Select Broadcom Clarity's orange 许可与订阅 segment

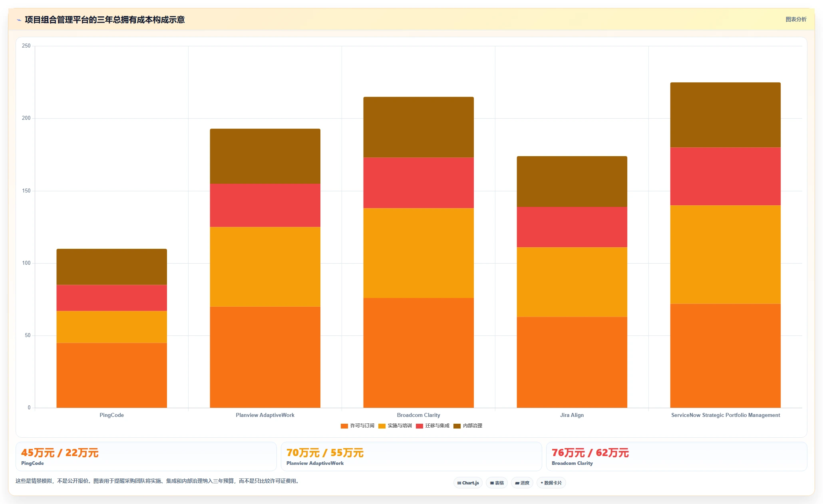[419, 353]
